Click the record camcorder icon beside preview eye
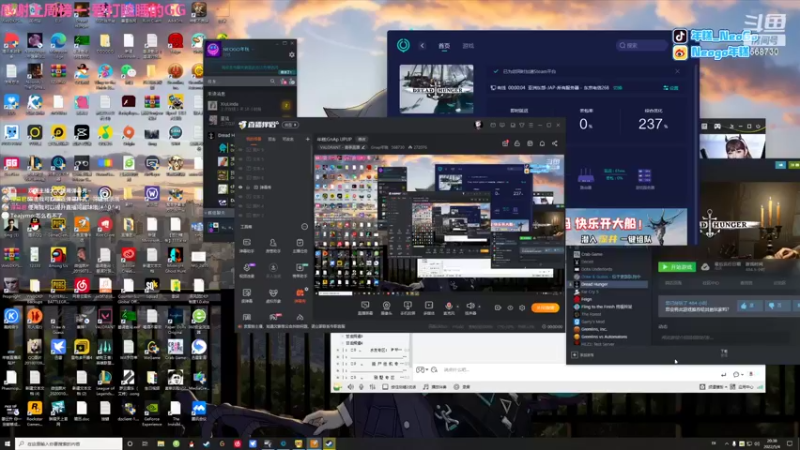 (x=497, y=308)
